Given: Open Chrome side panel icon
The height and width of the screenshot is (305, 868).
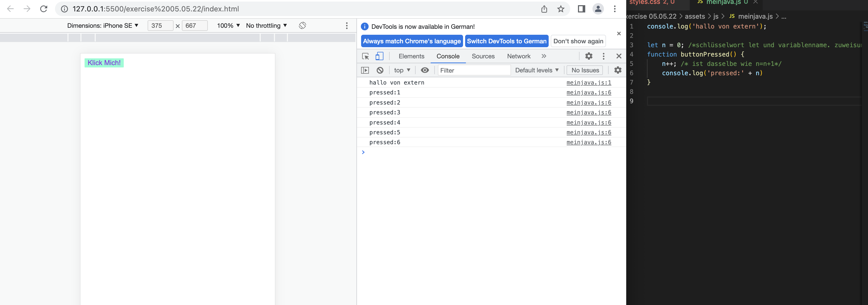Looking at the screenshot, I should (x=581, y=9).
